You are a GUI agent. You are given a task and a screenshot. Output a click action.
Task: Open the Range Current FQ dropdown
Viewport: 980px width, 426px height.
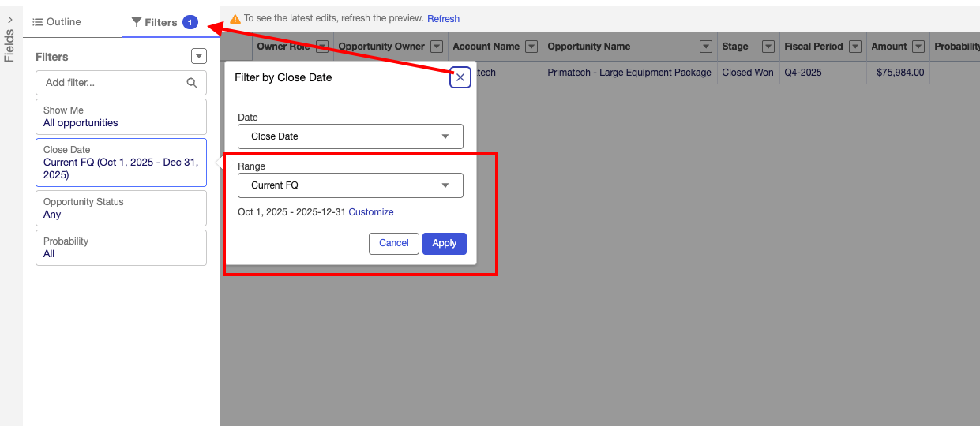pos(351,185)
